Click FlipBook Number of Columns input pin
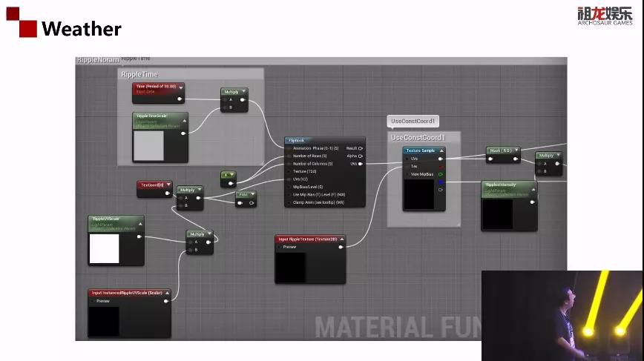 [289, 164]
